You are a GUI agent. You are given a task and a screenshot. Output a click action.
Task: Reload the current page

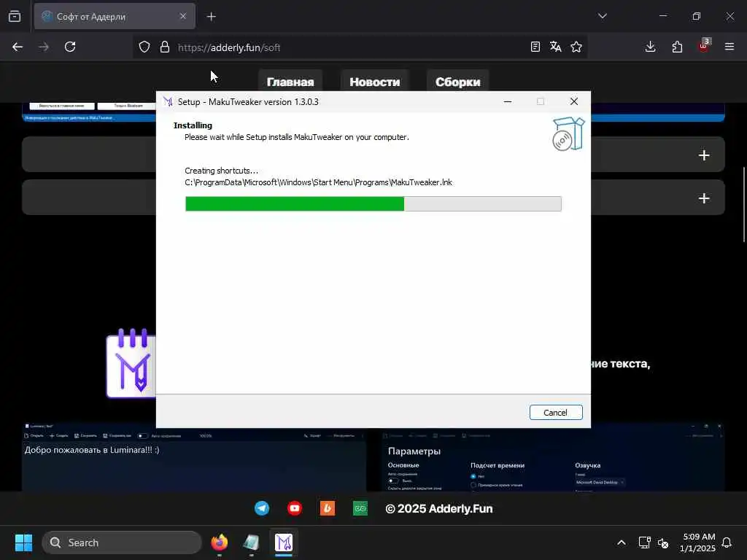70,47
